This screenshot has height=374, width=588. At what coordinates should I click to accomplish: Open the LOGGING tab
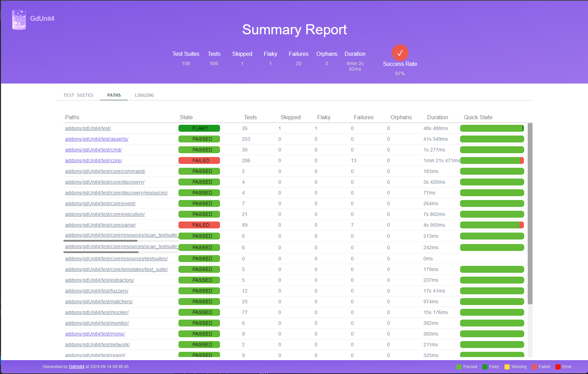coord(144,95)
